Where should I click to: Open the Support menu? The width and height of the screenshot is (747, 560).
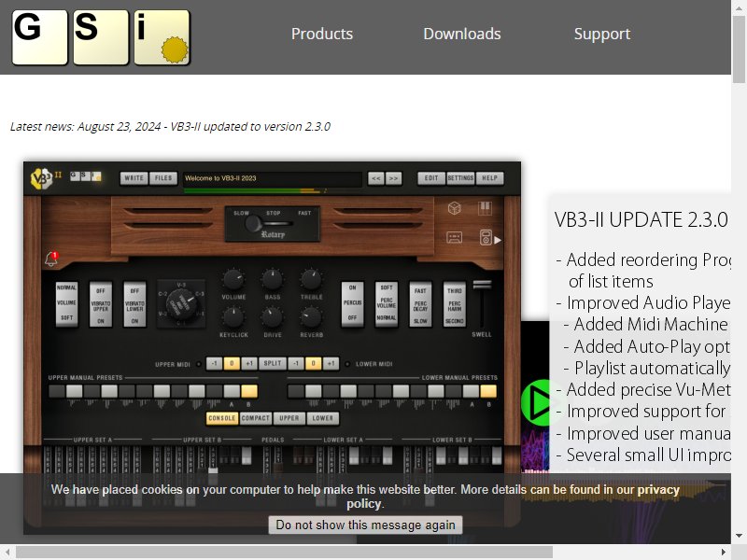tap(602, 34)
